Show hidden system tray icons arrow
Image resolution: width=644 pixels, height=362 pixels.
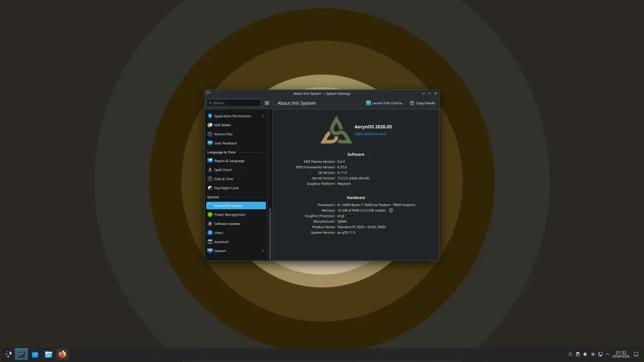click(608, 354)
